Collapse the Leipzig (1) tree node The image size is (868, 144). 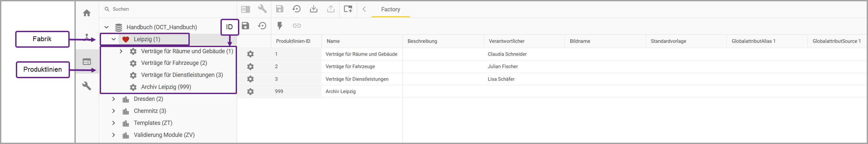tap(114, 39)
